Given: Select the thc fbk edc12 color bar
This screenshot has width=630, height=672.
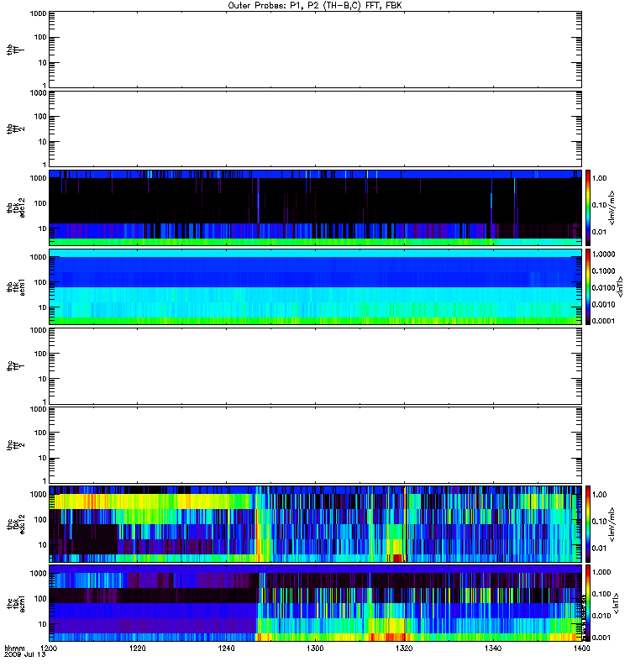Looking at the screenshot, I should (x=588, y=523).
